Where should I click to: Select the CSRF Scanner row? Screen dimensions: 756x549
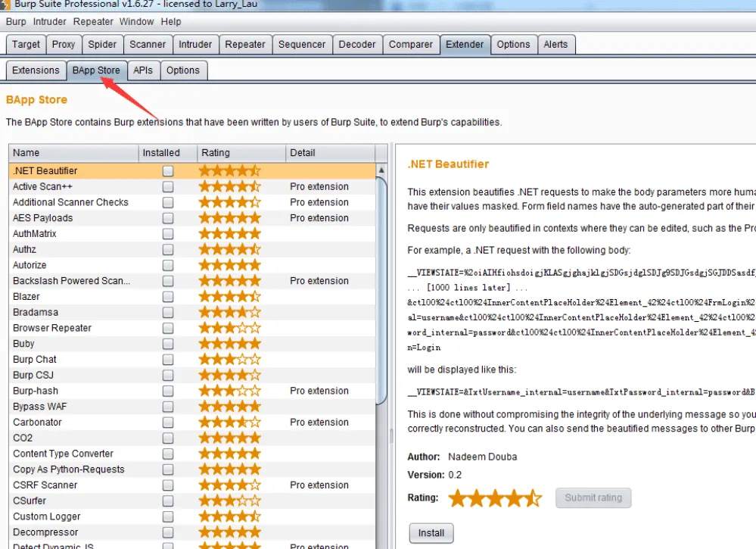pyautogui.click(x=192, y=485)
